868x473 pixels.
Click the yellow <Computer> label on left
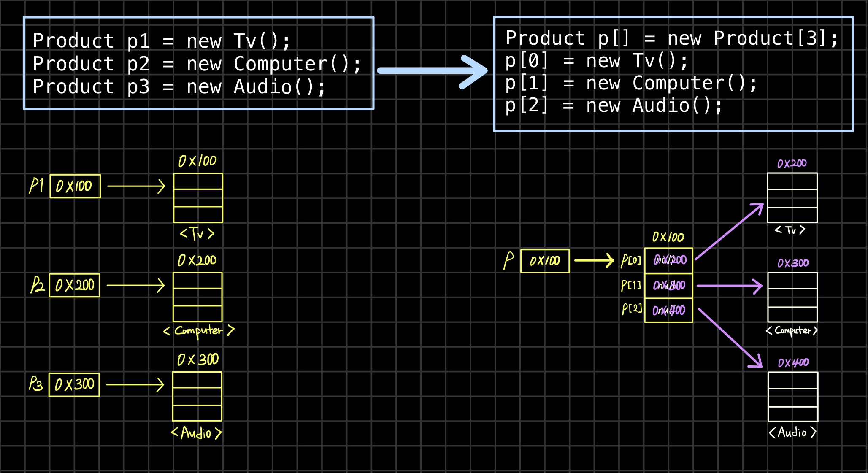tap(198, 331)
